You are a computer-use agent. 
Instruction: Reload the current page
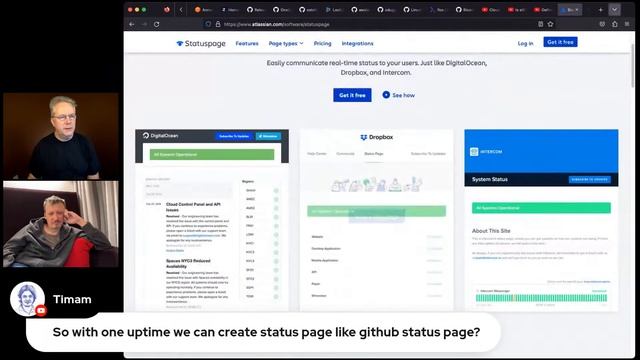coord(156,24)
